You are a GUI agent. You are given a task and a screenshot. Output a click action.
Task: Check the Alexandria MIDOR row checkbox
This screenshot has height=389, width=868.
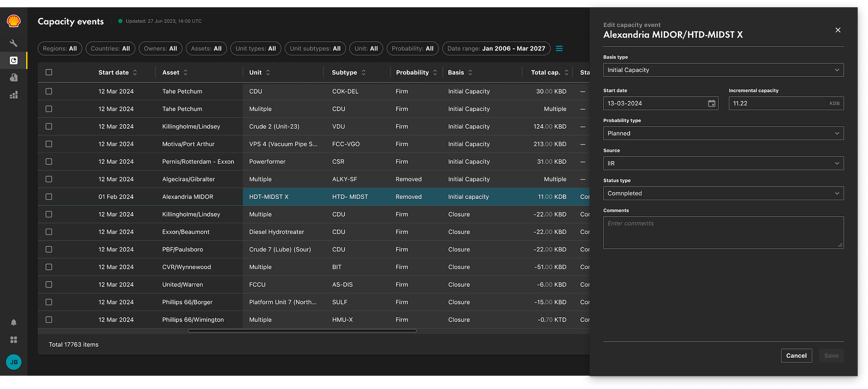pos(49,197)
